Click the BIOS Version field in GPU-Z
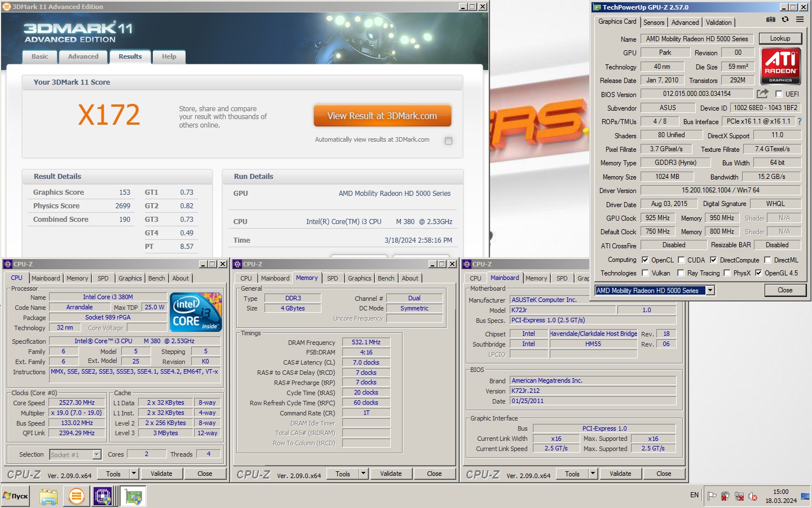812x508 pixels. (697, 94)
